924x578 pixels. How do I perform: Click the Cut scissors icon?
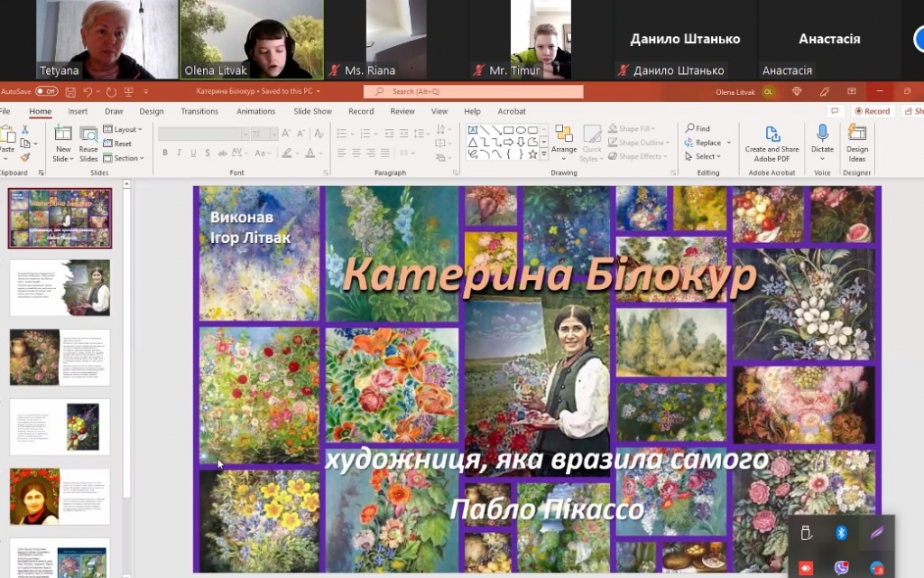click(x=24, y=129)
